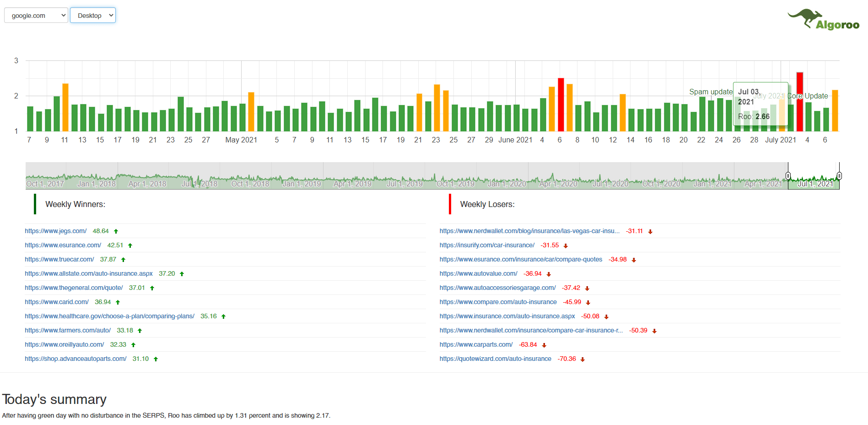Click the green up arrow beside 37.20
868x425 pixels.
tap(182, 274)
